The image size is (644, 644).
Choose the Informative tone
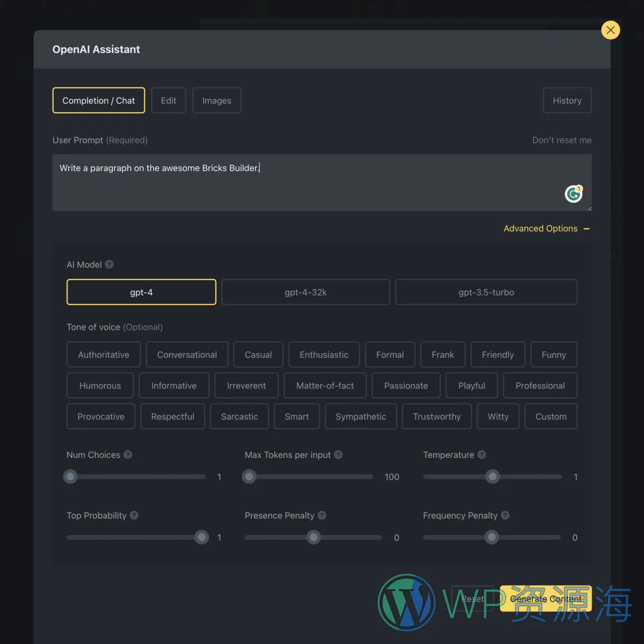(x=174, y=385)
